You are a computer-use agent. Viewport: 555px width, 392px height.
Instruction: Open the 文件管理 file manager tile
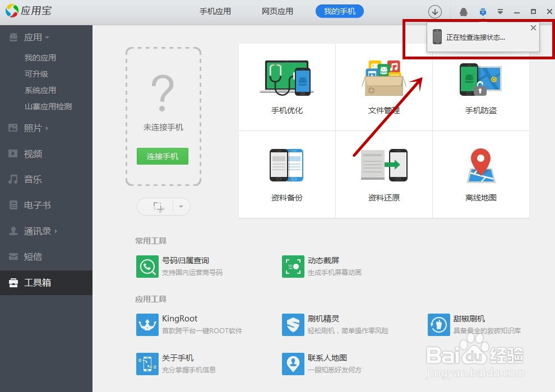click(383, 87)
